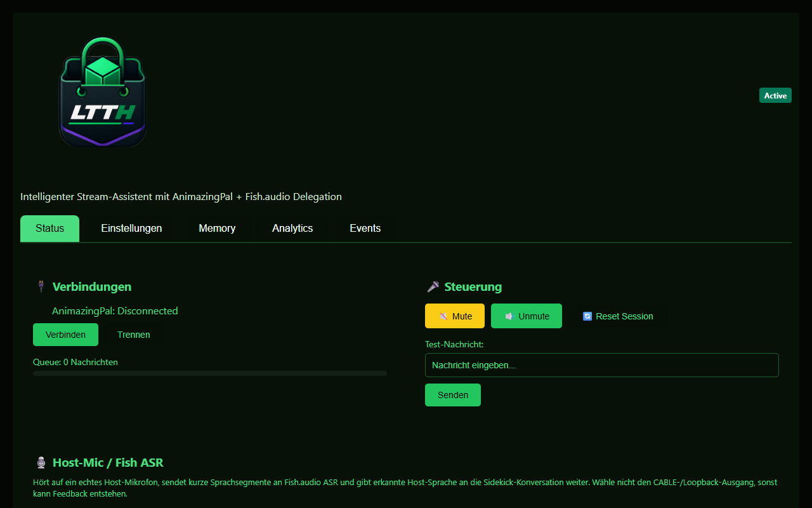Screen dimensions: 812x508
Task: Open the Memory tab
Action: click(x=217, y=229)
